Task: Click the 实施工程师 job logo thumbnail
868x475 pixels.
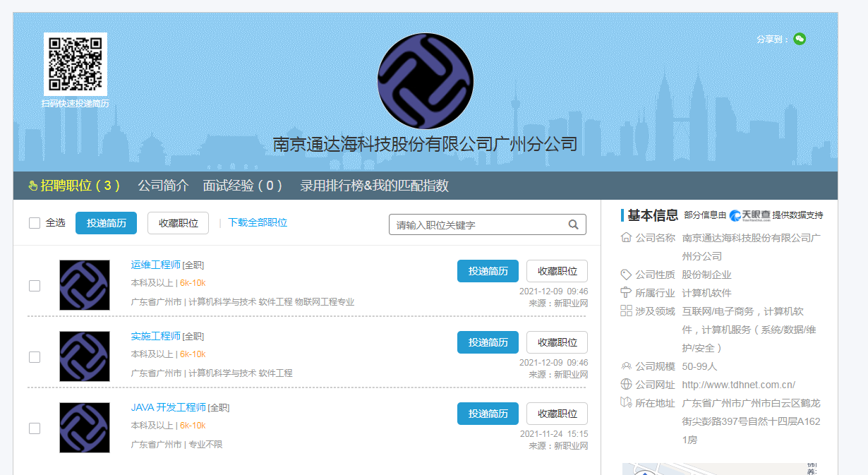Action: tap(85, 356)
